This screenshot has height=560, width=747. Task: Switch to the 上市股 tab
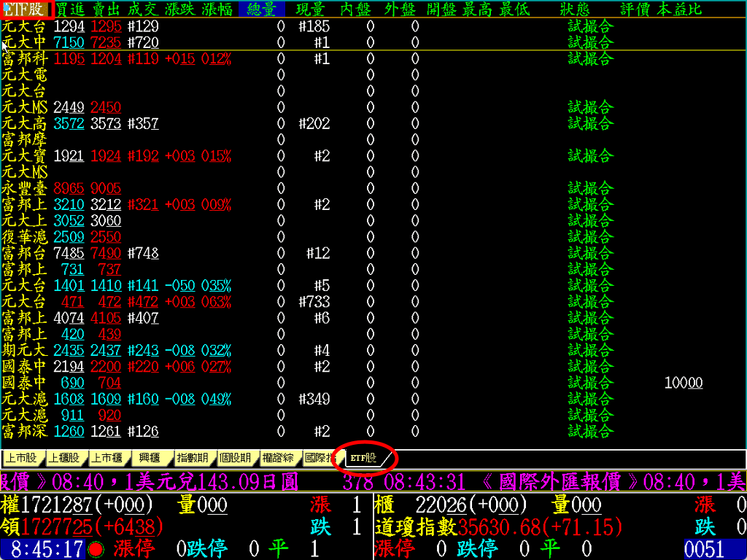click(22, 458)
